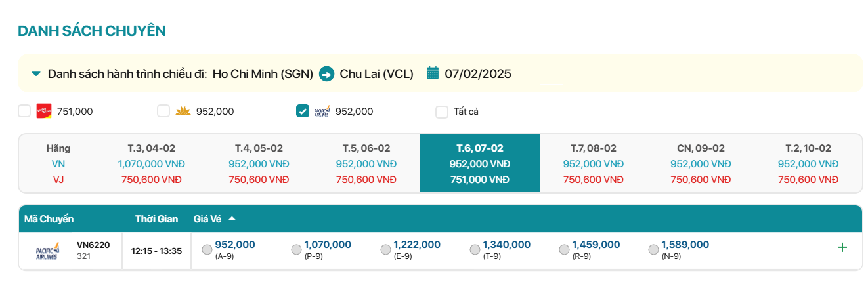Screen dimensions: 868x286
Task: Click the 07/02/2025 departure date field
Action: coord(478,73)
